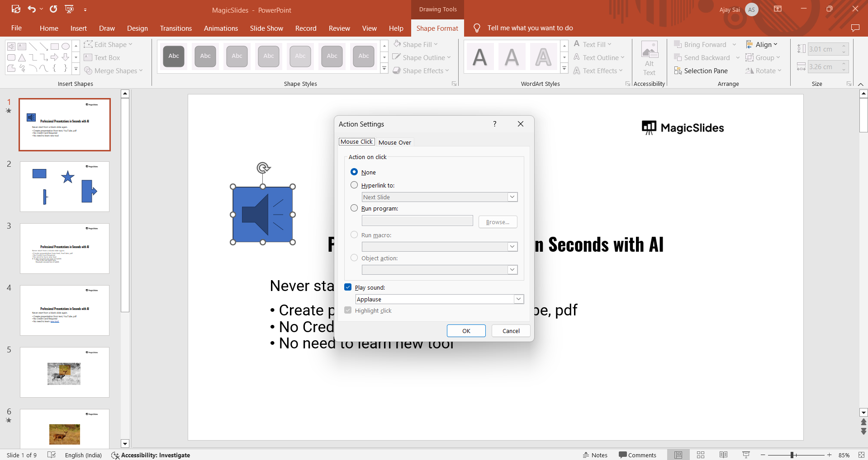The height and width of the screenshot is (460, 868).
Task: Select the Hyperlink to radio button
Action: pyautogui.click(x=354, y=185)
